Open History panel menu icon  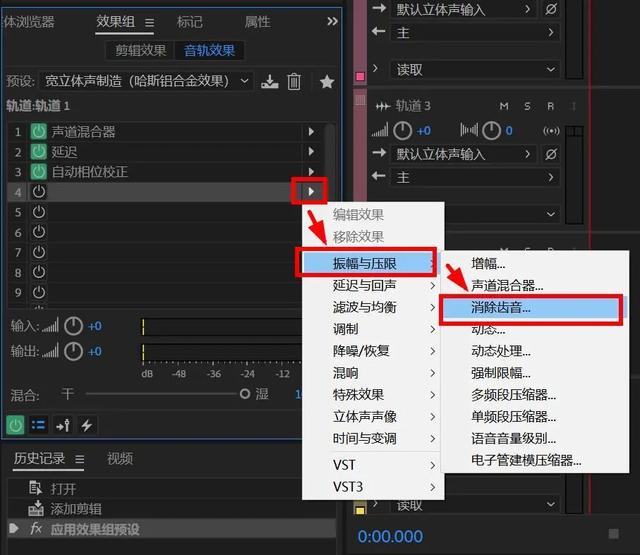[80, 460]
